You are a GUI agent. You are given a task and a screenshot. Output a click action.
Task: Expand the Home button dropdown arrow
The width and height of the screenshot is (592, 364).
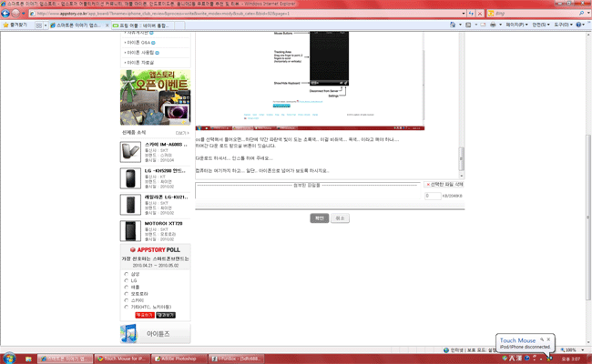[x=460, y=25]
